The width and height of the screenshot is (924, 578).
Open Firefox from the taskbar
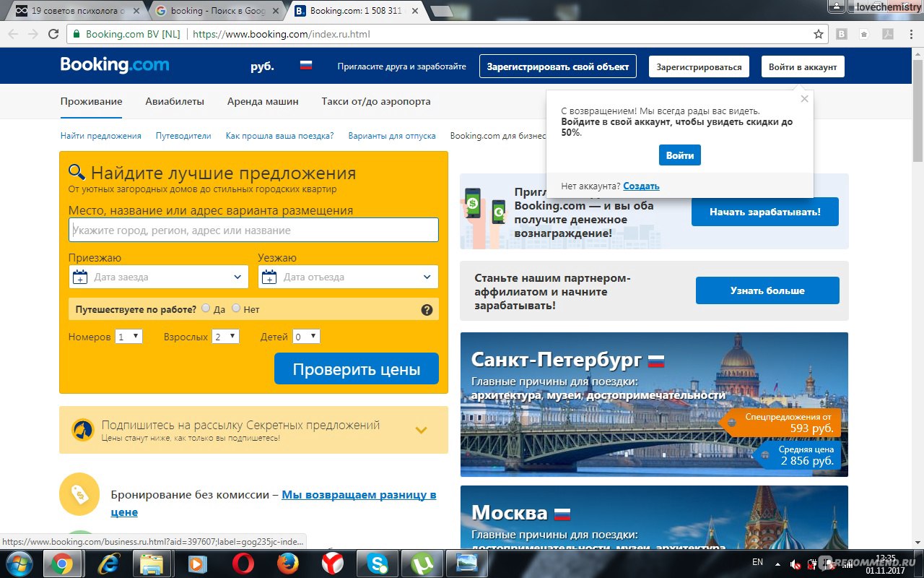pos(287,563)
